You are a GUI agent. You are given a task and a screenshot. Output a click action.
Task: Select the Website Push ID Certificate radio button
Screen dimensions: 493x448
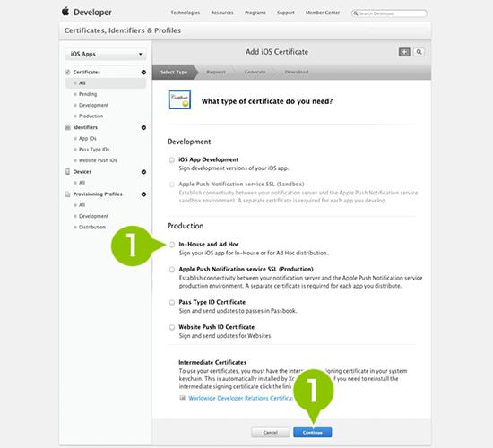click(x=172, y=327)
